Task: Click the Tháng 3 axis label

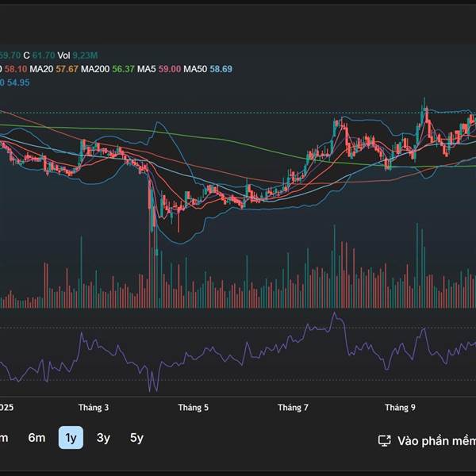Action: pyautogui.click(x=94, y=408)
